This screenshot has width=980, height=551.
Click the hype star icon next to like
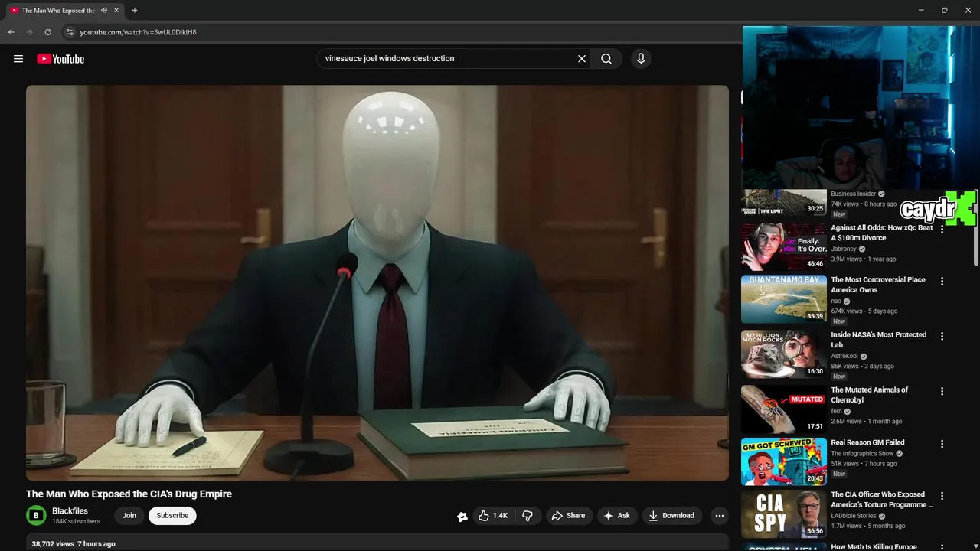(x=462, y=517)
